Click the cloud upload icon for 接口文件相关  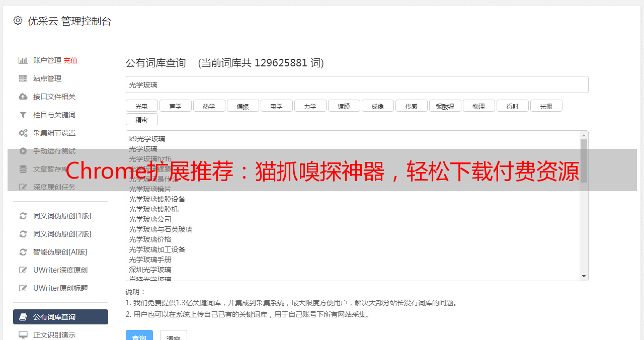[23, 97]
